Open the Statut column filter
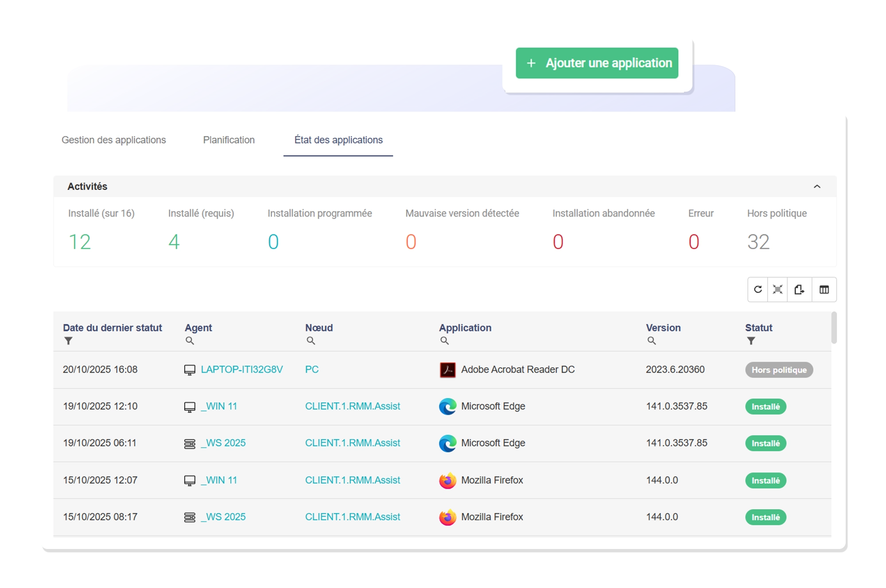Screen dimensions: 886x588 click(750, 340)
